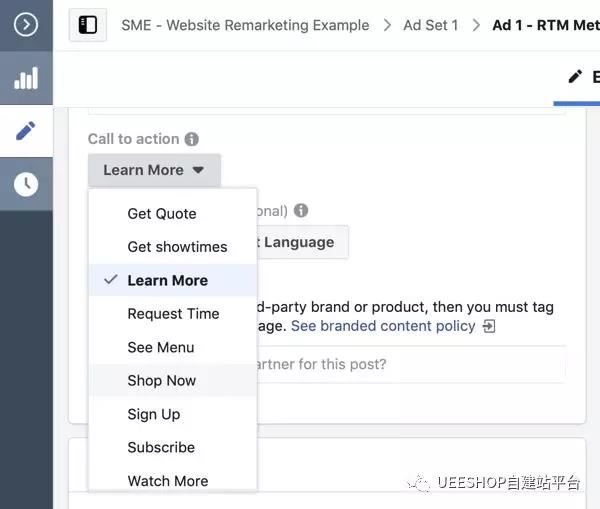Toggle the panel layout icon button

[x=88, y=25]
